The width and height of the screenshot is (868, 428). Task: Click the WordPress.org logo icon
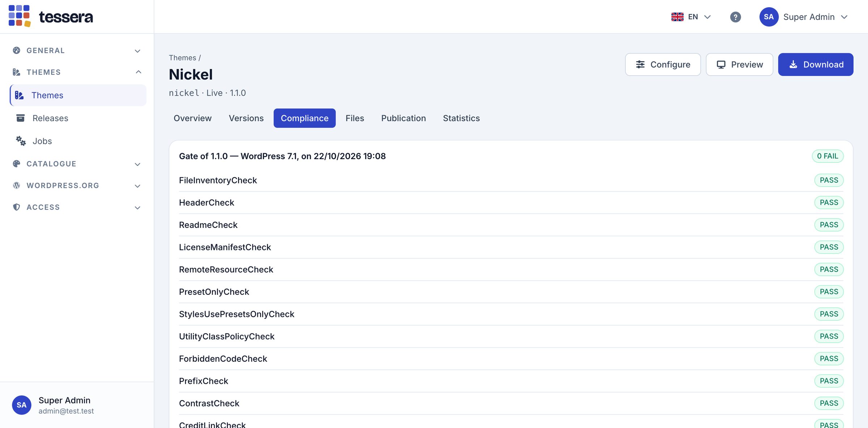click(x=16, y=185)
